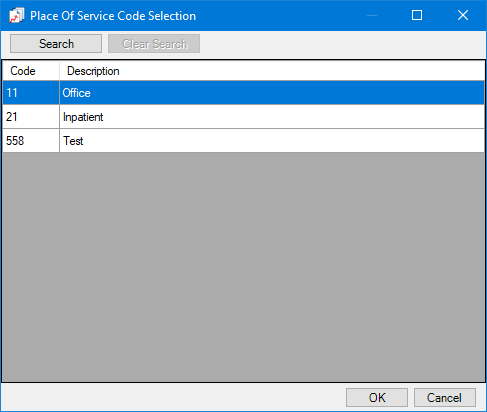Click the column divider beside Code header
487x412 pixels.
coord(59,71)
